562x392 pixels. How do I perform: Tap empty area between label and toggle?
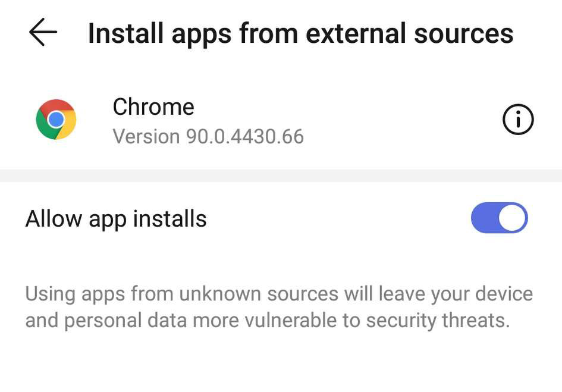[339, 219]
